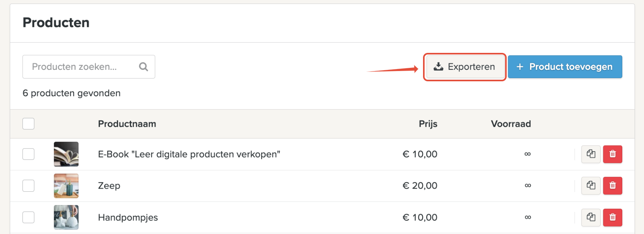Duplicate the Zeep product
The height and width of the screenshot is (234, 644).
tap(591, 185)
